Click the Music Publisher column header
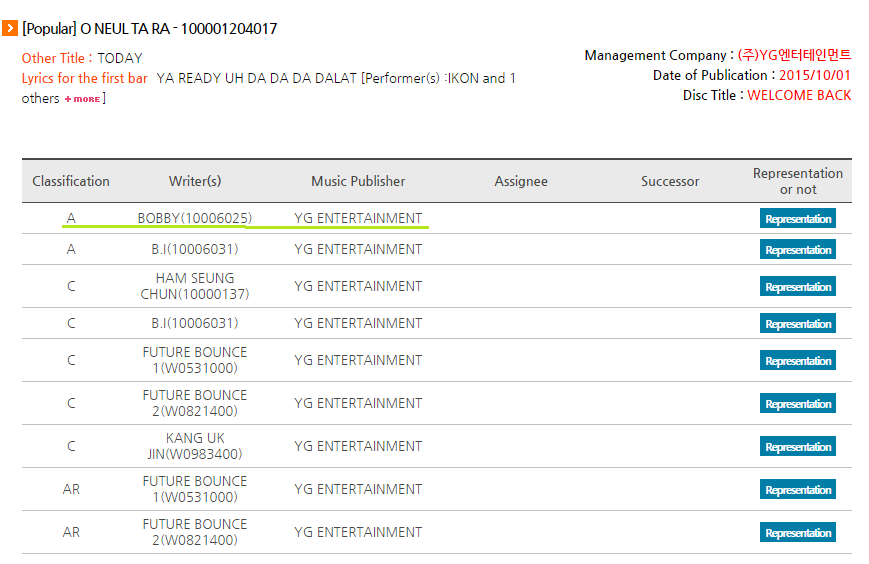 358,181
